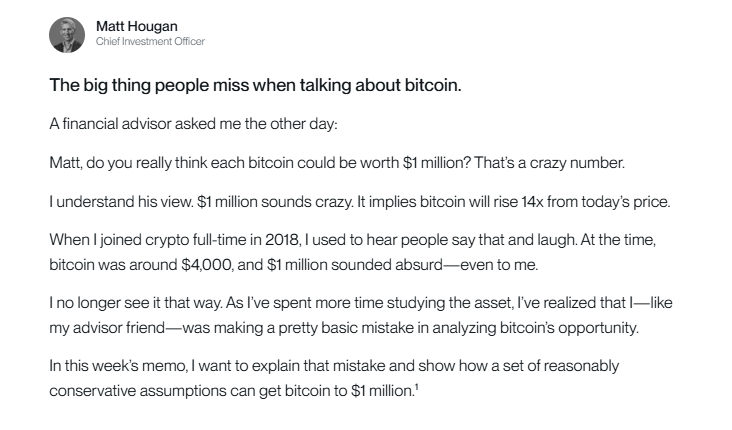
Task: Click the headline about what people miss
Action: 255,86
